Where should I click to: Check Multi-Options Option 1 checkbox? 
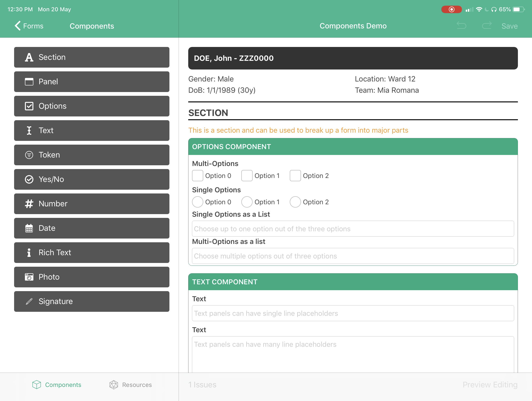click(247, 176)
